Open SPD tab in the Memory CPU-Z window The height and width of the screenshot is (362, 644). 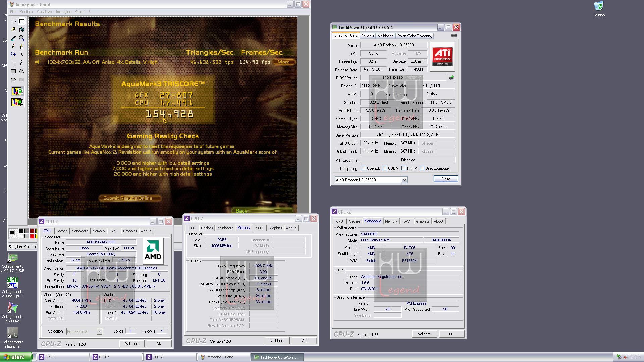(x=259, y=228)
